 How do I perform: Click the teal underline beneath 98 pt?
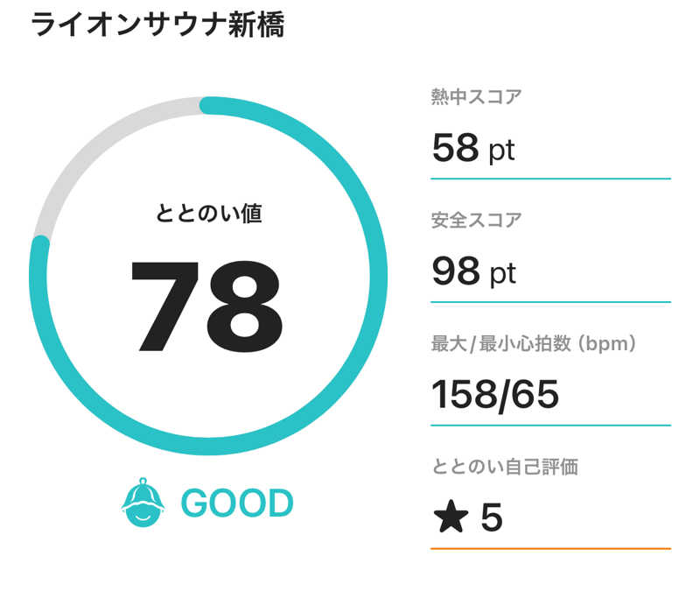tap(550, 302)
